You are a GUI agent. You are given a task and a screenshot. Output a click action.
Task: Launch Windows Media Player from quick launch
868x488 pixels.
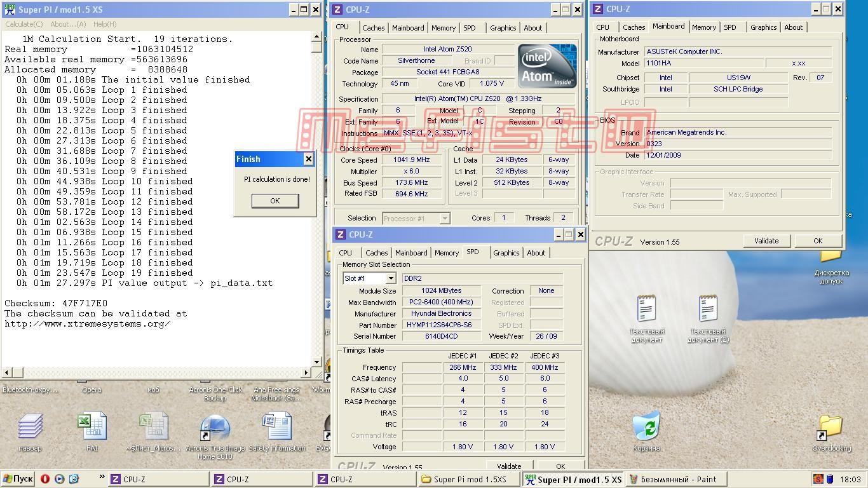point(59,479)
